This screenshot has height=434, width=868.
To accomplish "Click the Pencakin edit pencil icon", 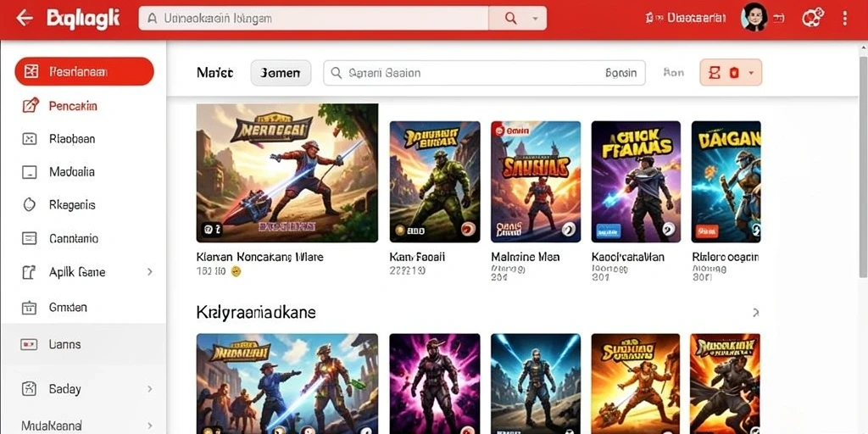I will (30, 105).
